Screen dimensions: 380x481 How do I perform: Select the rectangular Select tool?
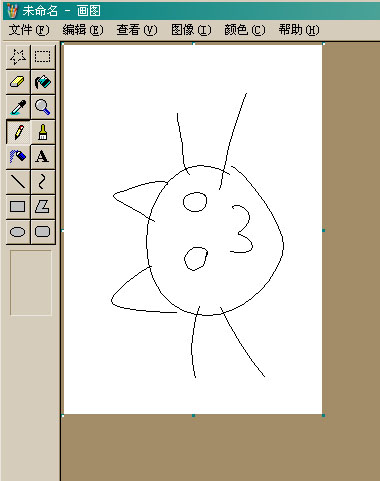[x=43, y=57]
